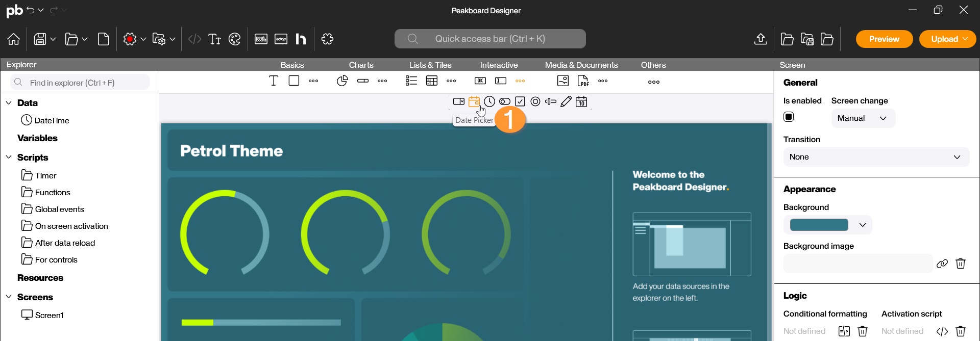This screenshot has width=980, height=341.
Task: Choose the PDF document control icon
Action: 583,81
